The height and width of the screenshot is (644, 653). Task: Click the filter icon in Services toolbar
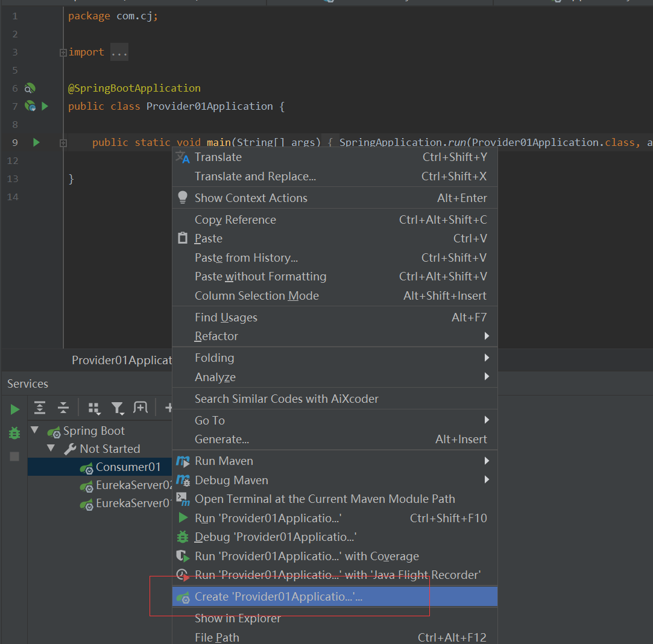pos(117,408)
